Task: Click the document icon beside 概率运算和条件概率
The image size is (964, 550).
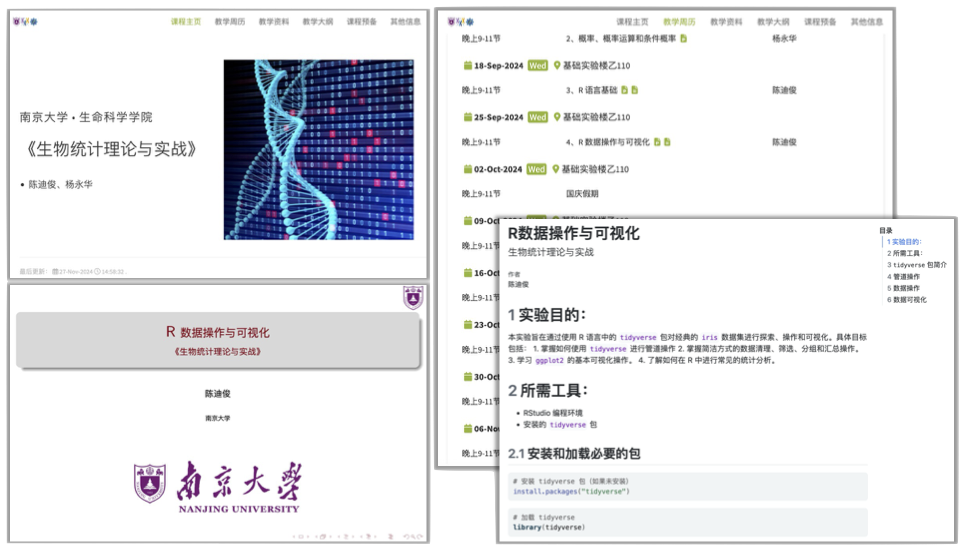Action: [x=684, y=39]
